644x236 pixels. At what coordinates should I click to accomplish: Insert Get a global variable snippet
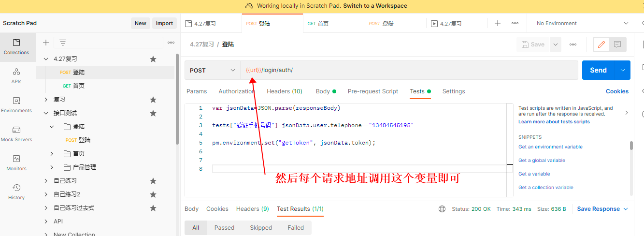tap(542, 161)
